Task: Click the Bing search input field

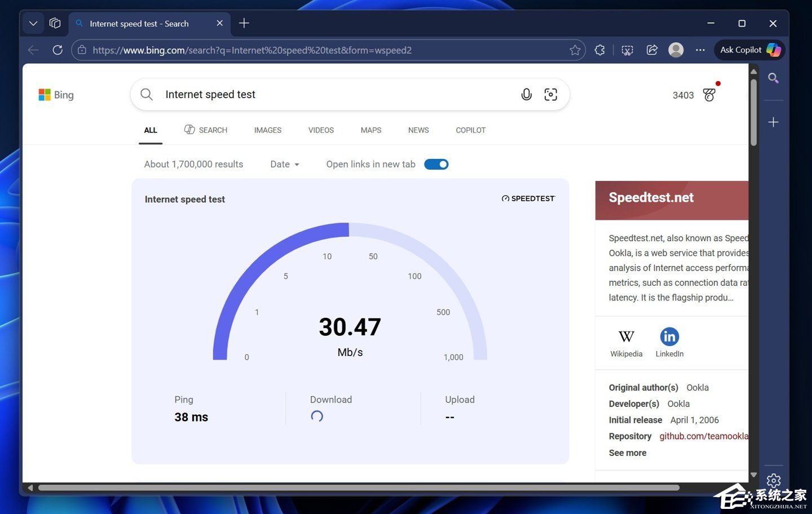Action: coord(333,95)
